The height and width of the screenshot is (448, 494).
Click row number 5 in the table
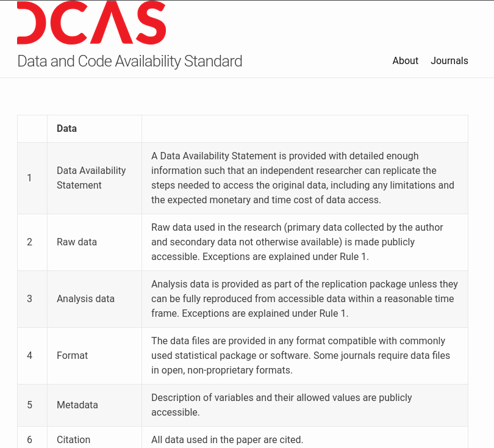[29, 405]
